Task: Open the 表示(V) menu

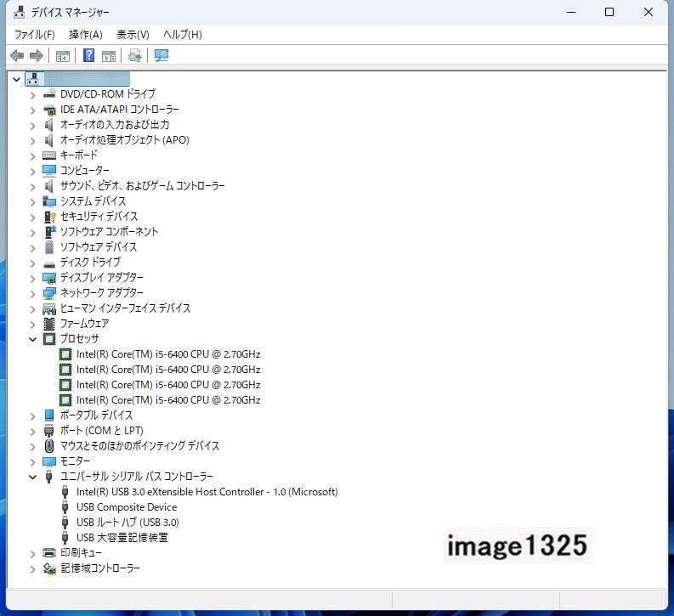Action: tap(133, 34)
